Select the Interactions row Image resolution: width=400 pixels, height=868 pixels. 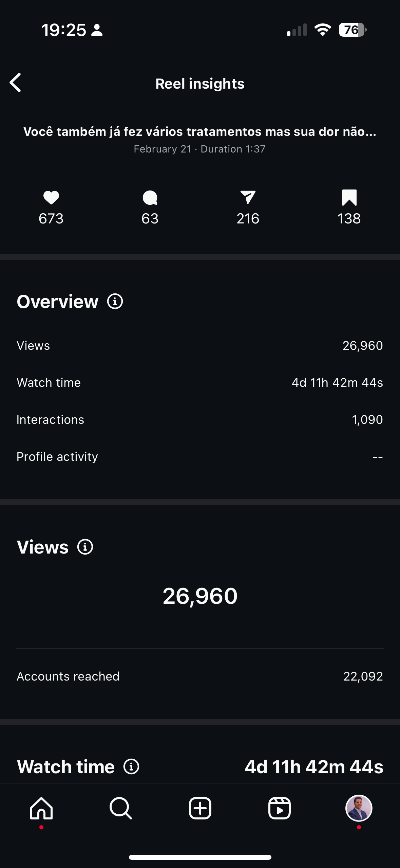click(200, 420)
